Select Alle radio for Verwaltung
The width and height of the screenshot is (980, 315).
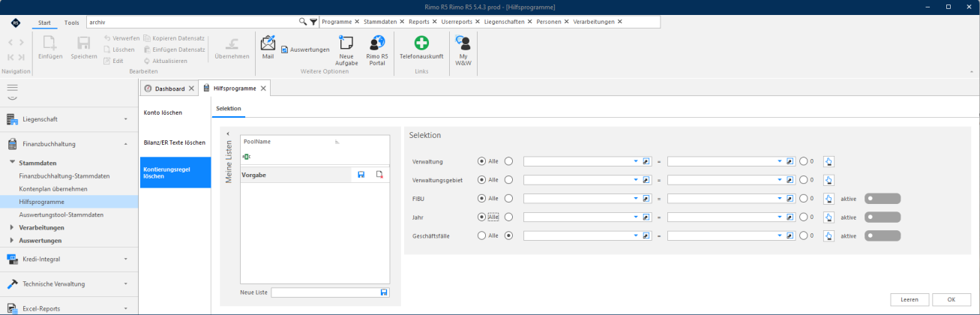(x=481, y=160)
